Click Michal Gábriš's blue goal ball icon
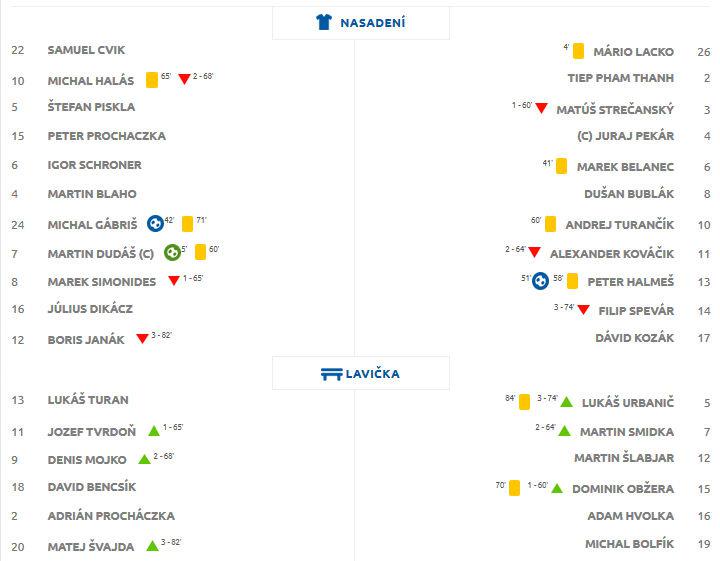720x561 pixels. coord(155,224)
